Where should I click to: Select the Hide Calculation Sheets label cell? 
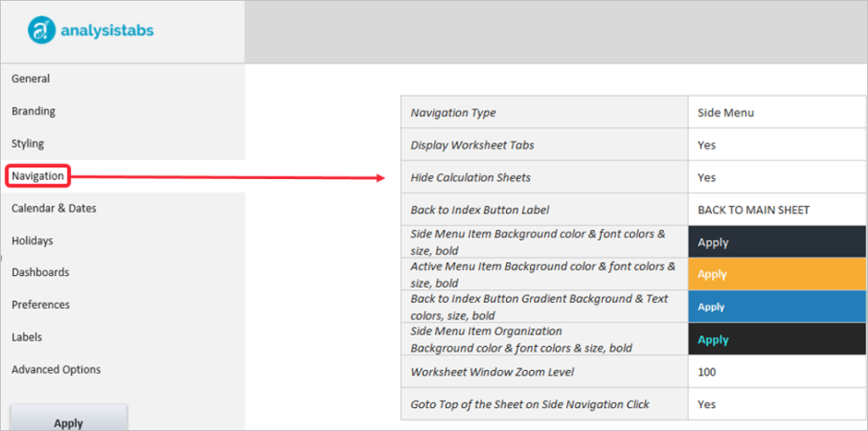pyautogui.click(x=545, y=177)
